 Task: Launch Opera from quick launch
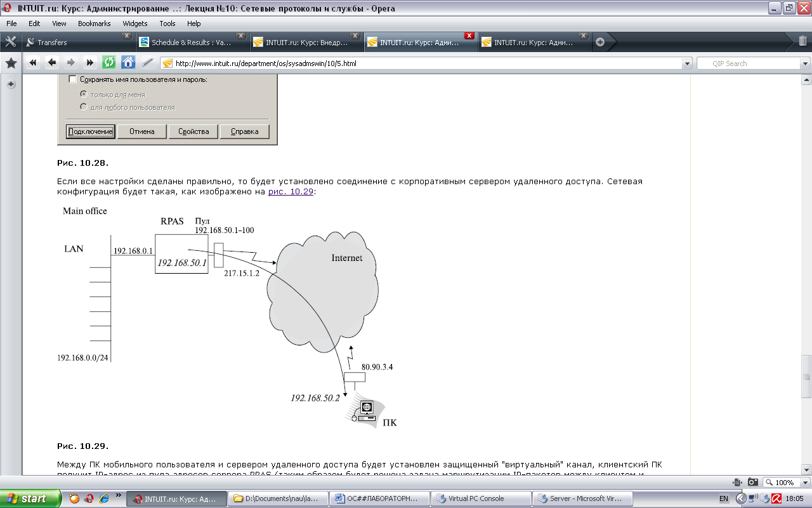coord(89,498)
